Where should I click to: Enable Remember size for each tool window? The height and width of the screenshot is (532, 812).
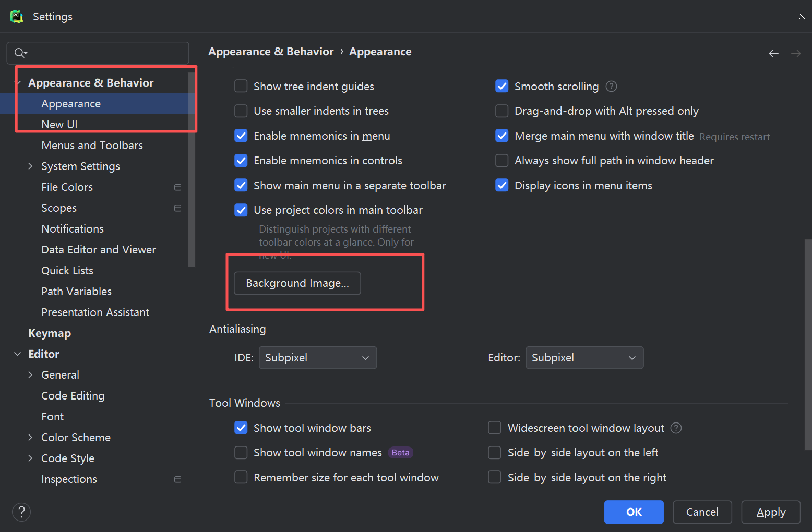tap(241, 477)
